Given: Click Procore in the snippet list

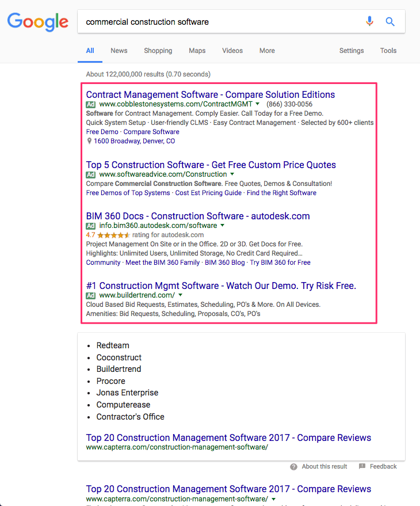Looking at the screenshot, I should point(110,381).
